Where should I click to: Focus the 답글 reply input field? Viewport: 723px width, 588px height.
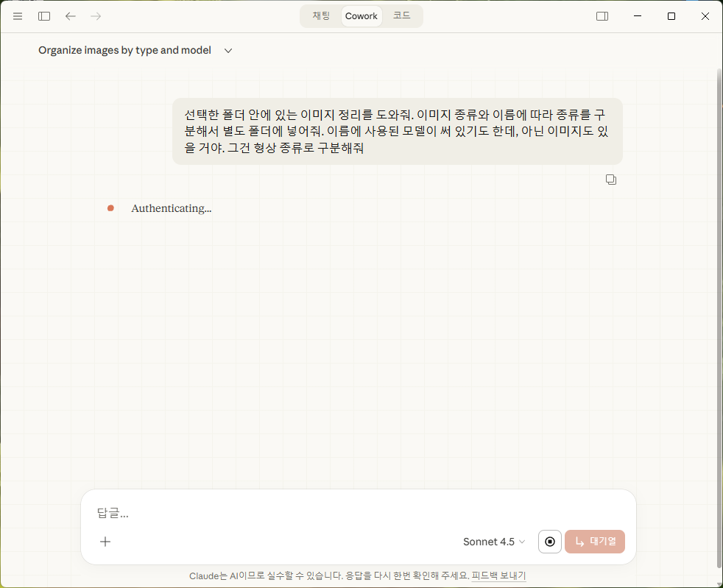353,514
